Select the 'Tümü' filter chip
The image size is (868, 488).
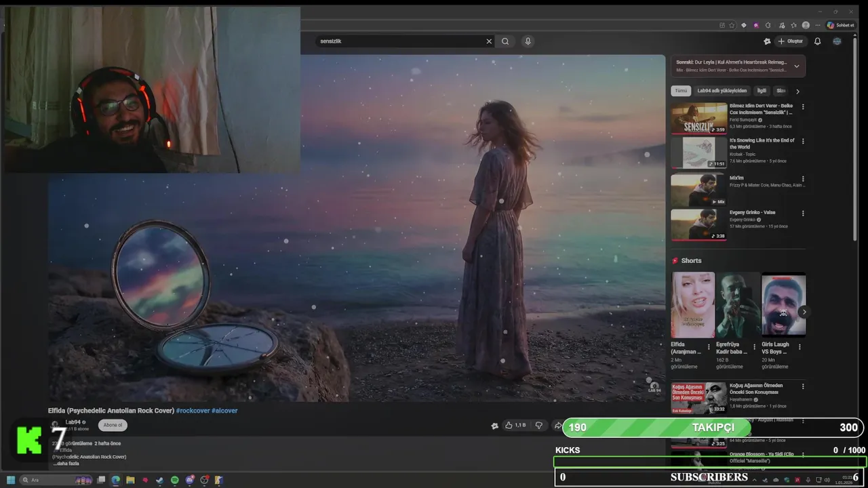[681, 91]
